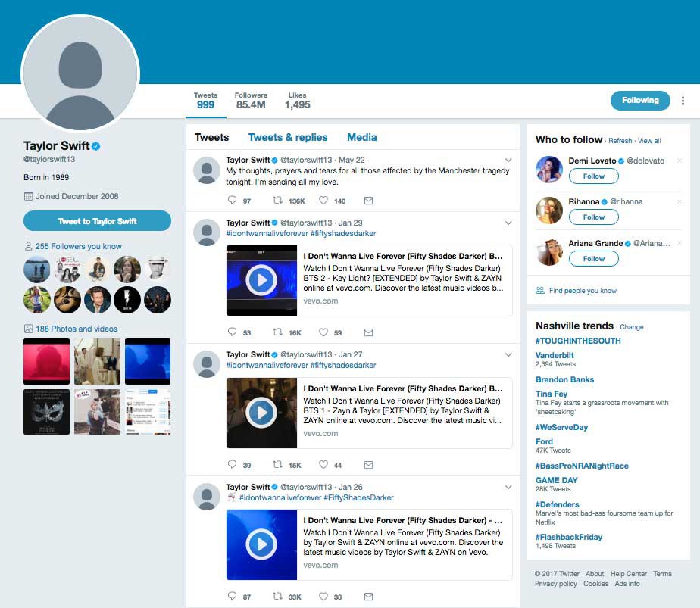Image resolution: width=700 pixels, height=608 pixels.
Task: Toggle the Following button
Action: [x=640, y=101]
